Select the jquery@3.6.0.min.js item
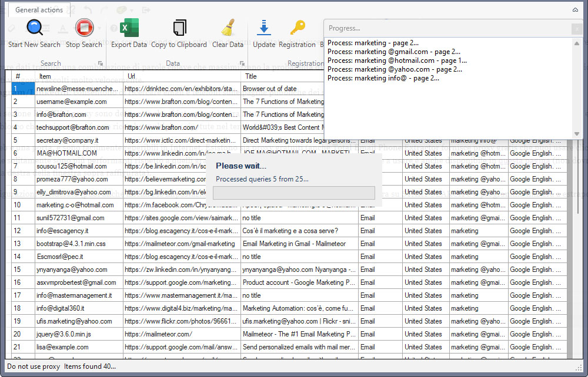This screenshot has width=588, height=377. pyautogui.click(x=79, y=334)
